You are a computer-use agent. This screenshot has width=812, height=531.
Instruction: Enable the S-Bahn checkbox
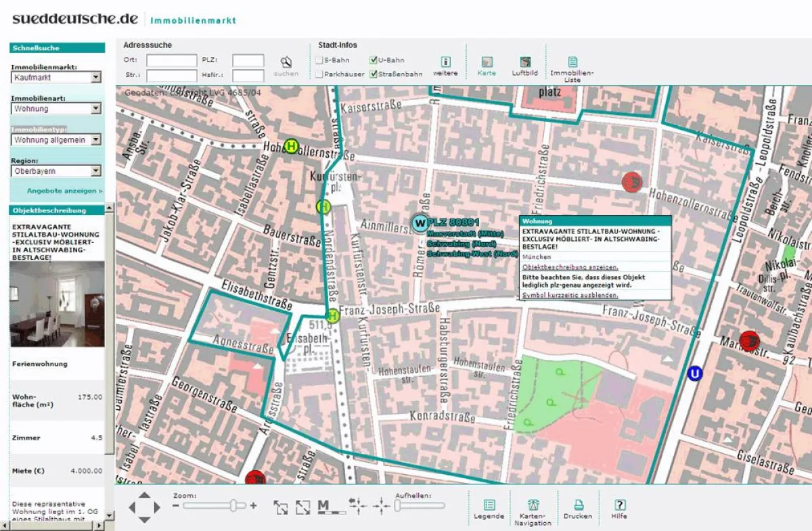tap(319, 60)
